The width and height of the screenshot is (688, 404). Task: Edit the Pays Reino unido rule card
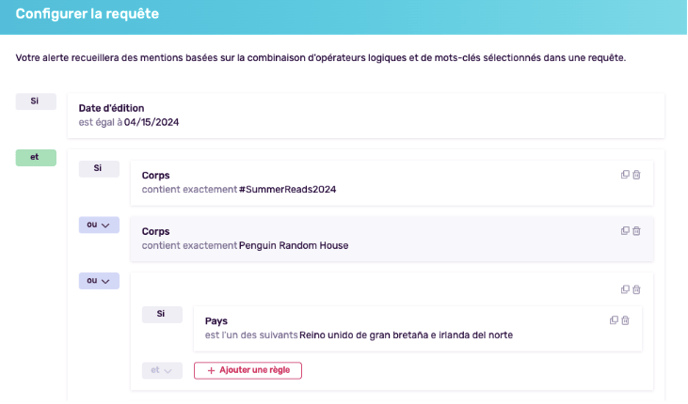[418, 329]
